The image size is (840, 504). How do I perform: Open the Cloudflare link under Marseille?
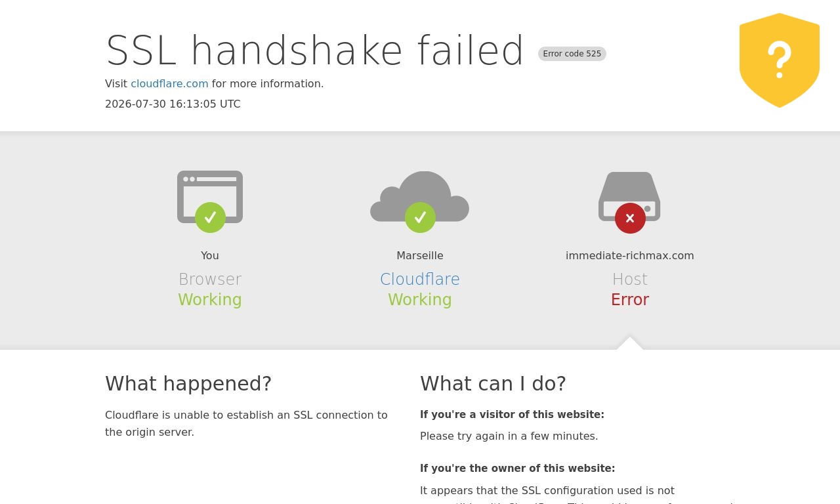point(420,280)
